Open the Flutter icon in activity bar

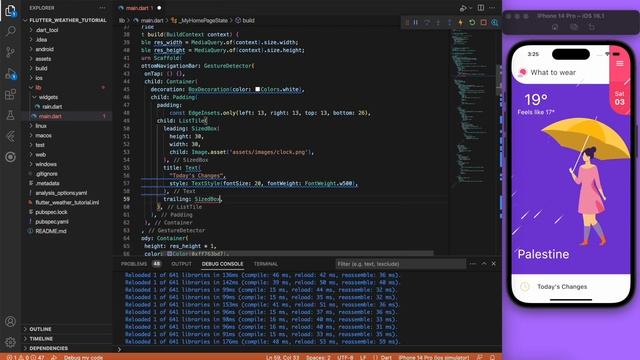(10, 136)
